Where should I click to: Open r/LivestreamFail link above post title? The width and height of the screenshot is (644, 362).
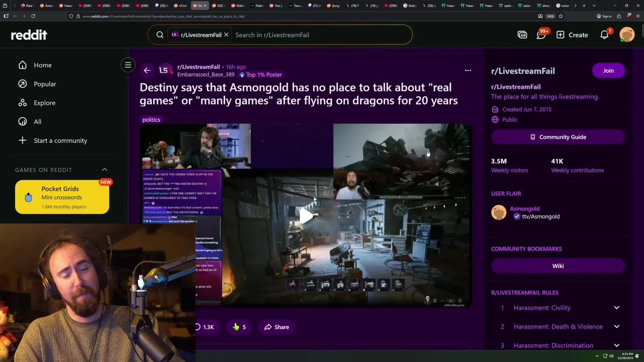pyautogui.click(x=198, y=67)
